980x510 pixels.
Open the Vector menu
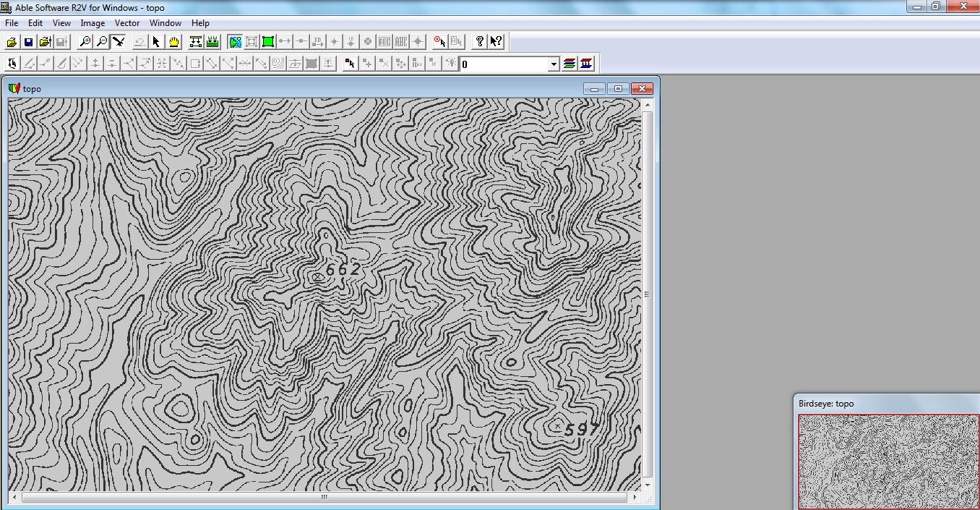(x=127, y=23)
